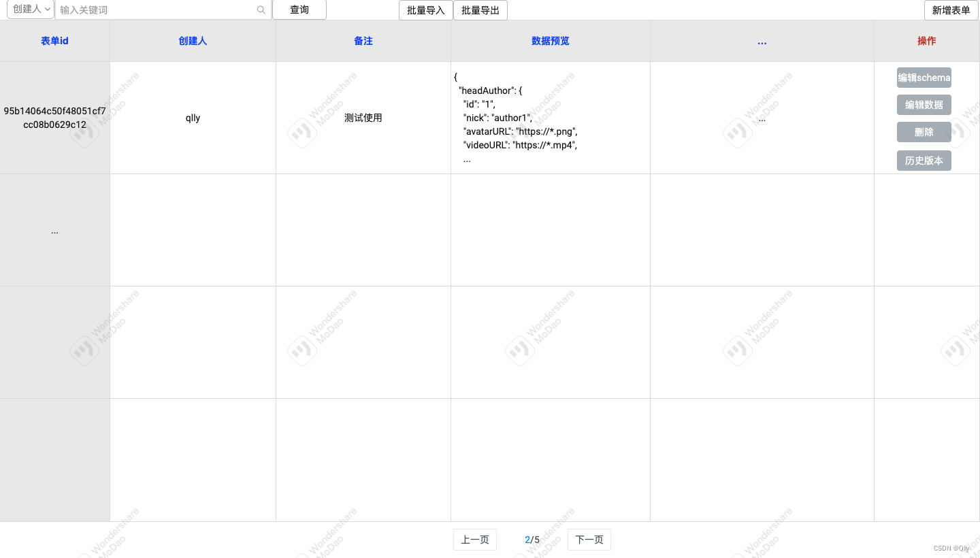Click the 查询 button
This screenshot has height=558, width=980.
[x=299, y=10]
